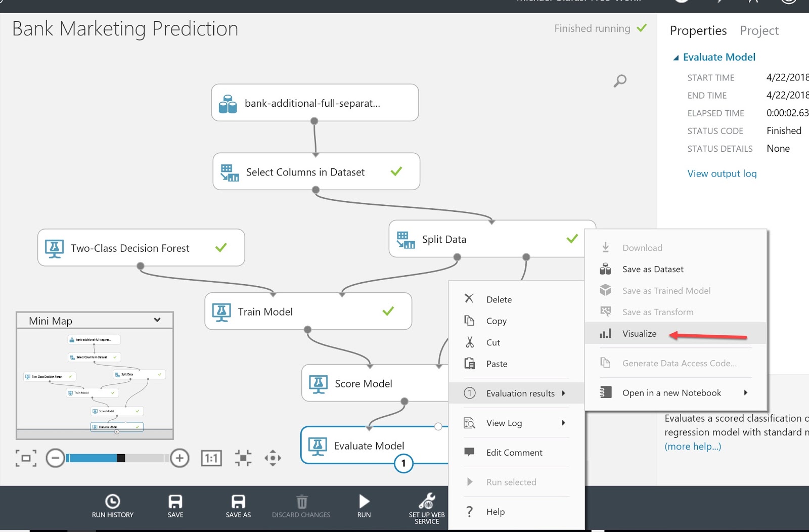This screenshot has width=809, height=532.
Task: Click the pan navigation icon
Action: (x=273, y=458)
